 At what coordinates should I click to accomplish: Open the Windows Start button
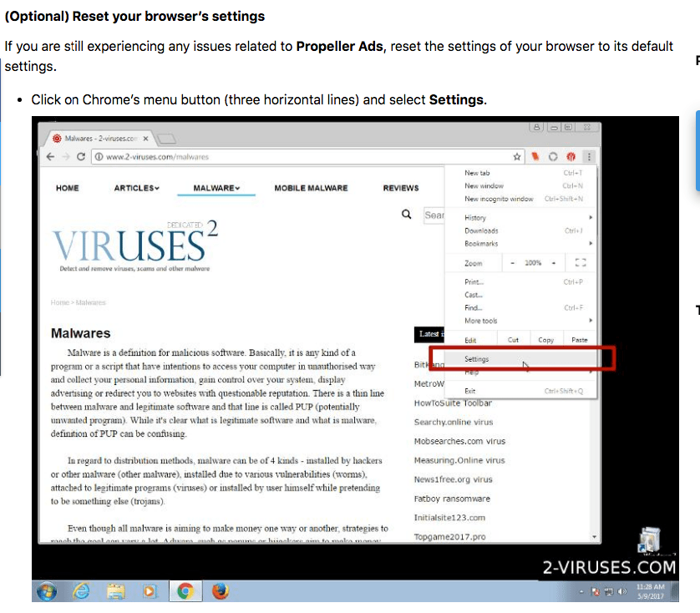tap(47, 591)
